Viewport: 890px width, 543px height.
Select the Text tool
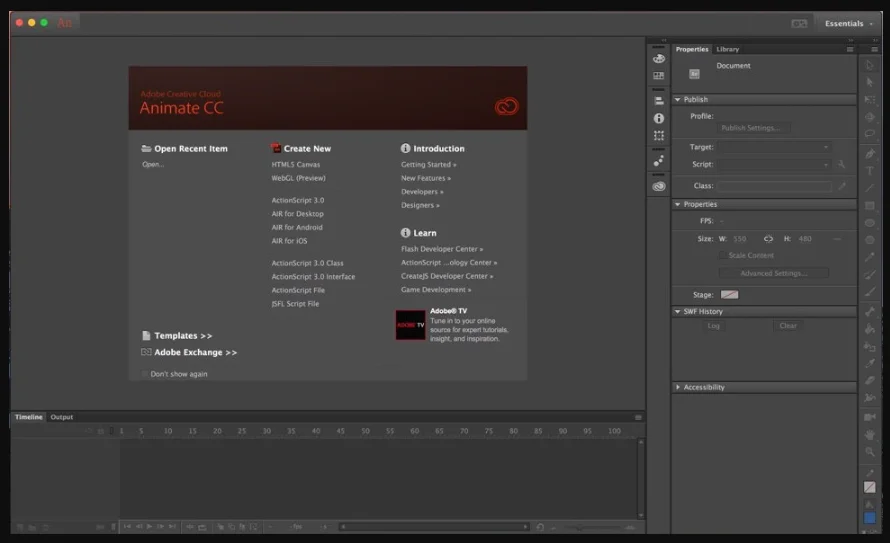(870, 171)
